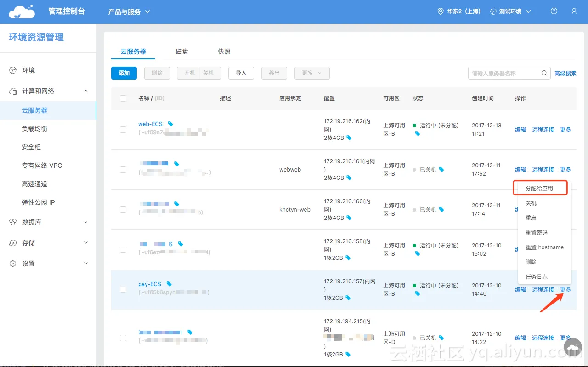
Task: Open the user account icon
Action: pyautogui.click(x=574, y=11)
